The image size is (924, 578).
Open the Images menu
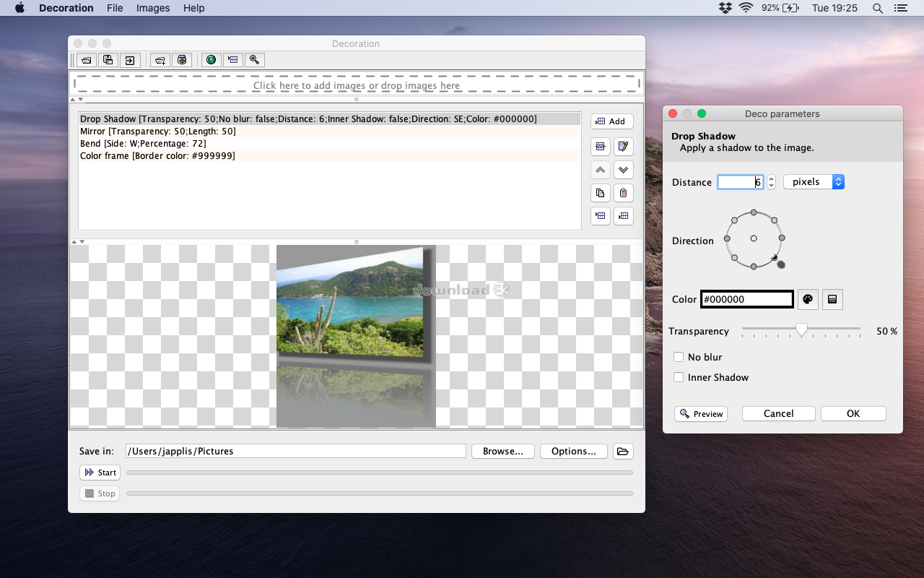pyautogui.click(x=153, y=8)
